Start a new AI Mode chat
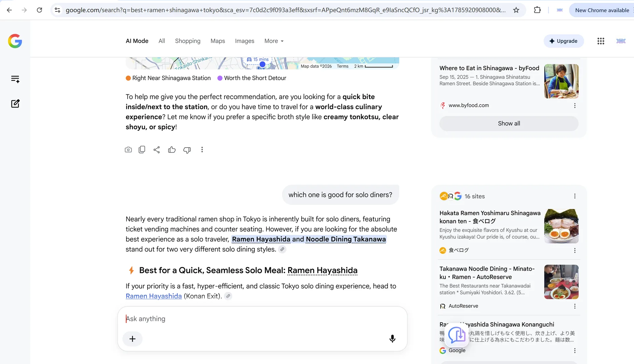Viewport: 634px width, 364px height. (15, 103)
